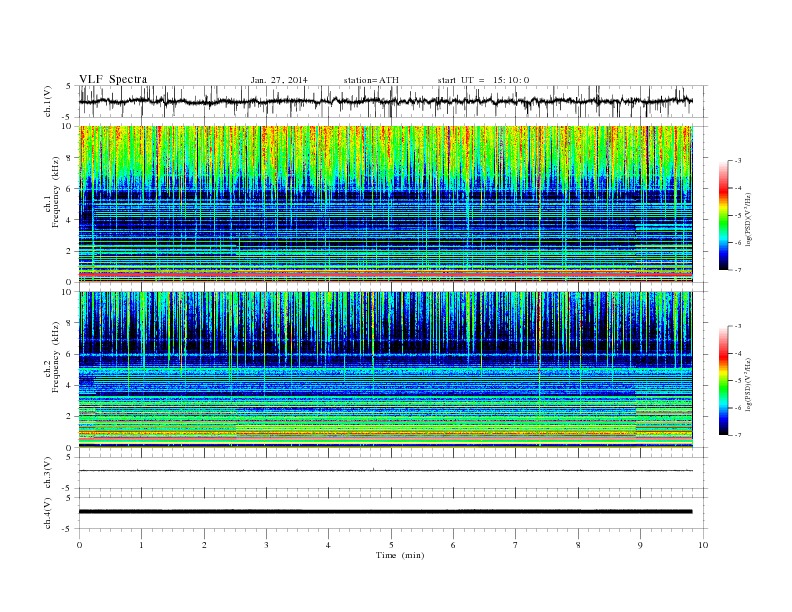Click the lower color bar's log(PSD)(V²/Hz) label
This screenshot has width=792, height=612.
(749, 384)
